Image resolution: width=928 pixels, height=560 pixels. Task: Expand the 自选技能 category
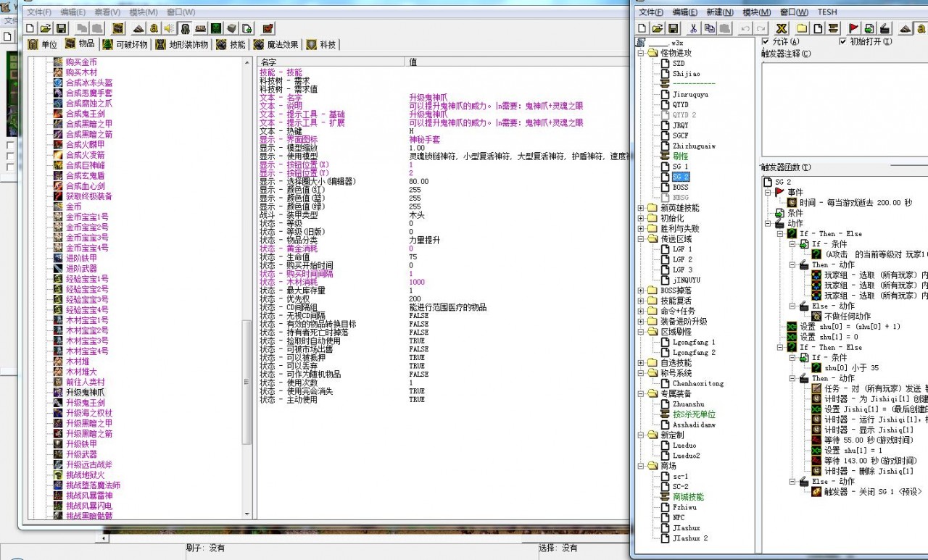[x=641, y=362]
